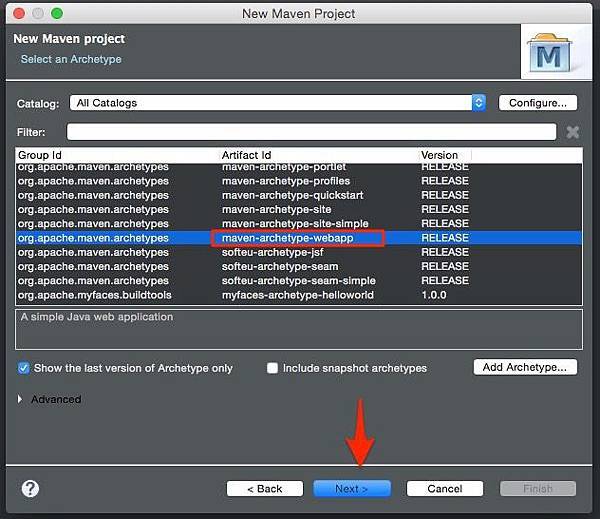Proceed with the Next button
600x519 pixels.
pyautogui.click(x=352, y=489)
